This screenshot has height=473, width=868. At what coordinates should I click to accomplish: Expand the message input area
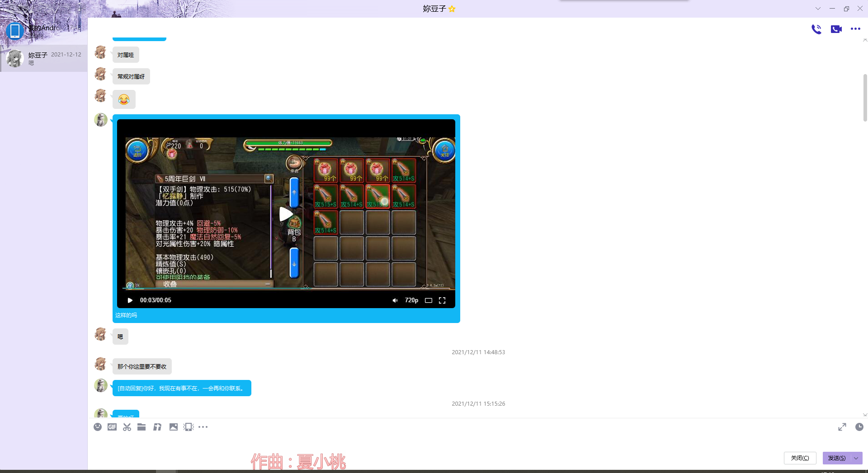pyautogui.click(x=842, y=427)
